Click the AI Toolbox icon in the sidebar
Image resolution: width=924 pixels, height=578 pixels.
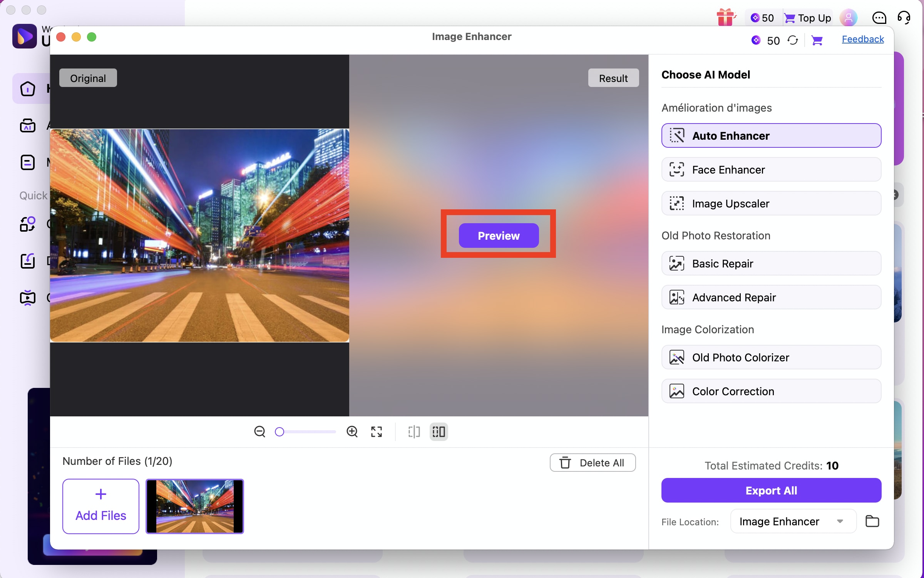pos(27,125)
